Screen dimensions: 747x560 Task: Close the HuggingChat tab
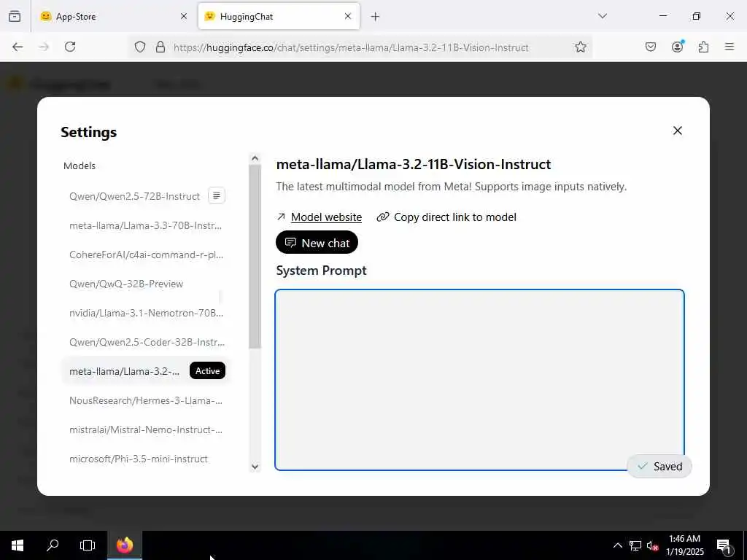point(348,16)
